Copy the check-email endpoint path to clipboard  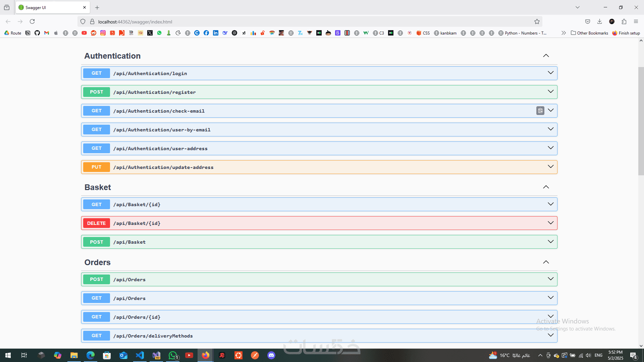[x=540, y=111]
